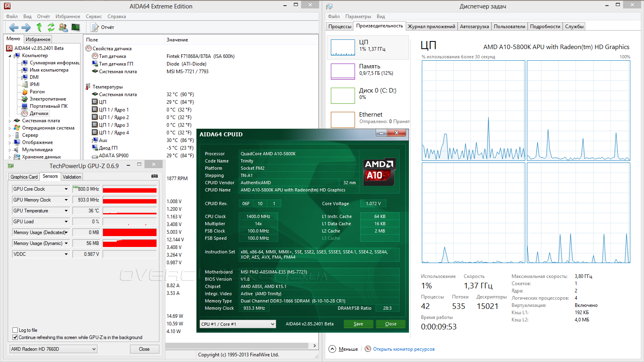
Task: Go up one level with the green up arrow
Action: (39, 27)
